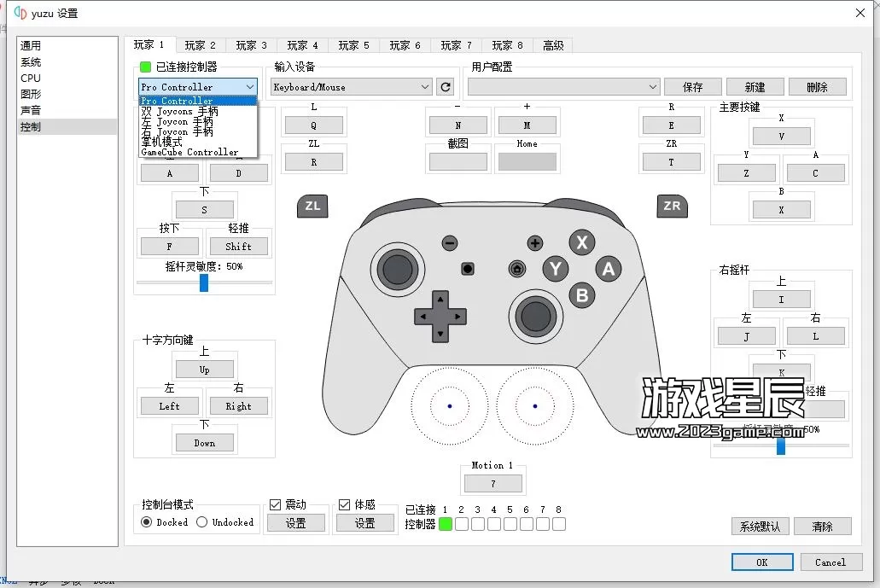Select the Undocked radio button
This screenshot has width=880, height=588.
pos(202,521)
